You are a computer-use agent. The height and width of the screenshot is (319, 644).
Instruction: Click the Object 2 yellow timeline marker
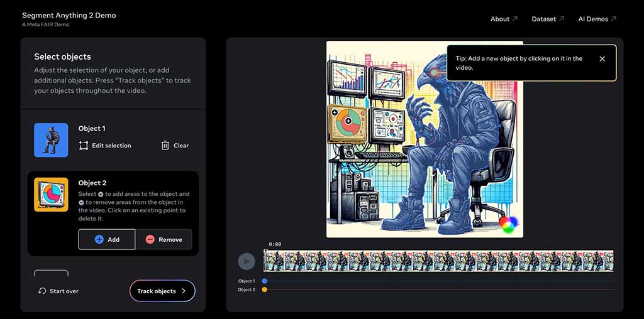pyautogui.click(x=264, y=289)
